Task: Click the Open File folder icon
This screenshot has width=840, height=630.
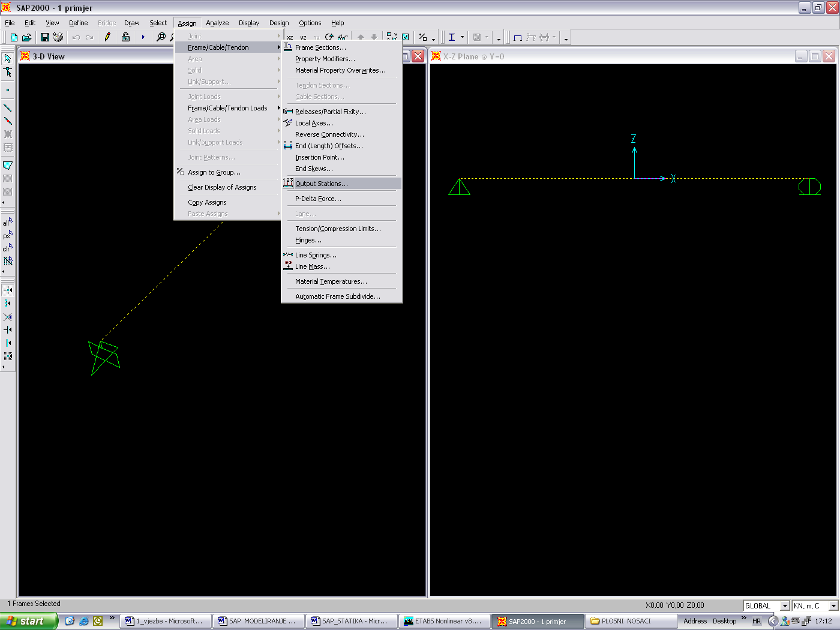Action: click(27, 37)
